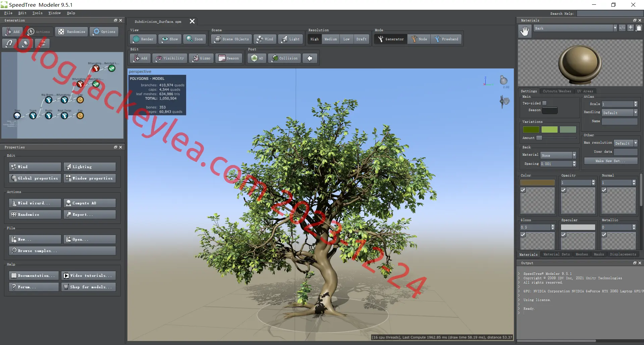Click the Search Help input field
644x345 pixels.
pyautogui.click(x=609, y=13)
